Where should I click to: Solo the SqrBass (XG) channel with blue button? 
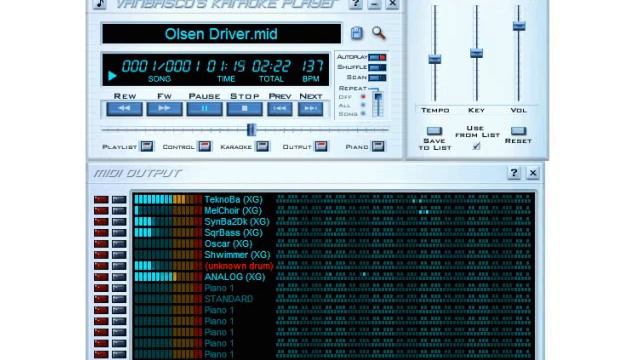point(119,233)
